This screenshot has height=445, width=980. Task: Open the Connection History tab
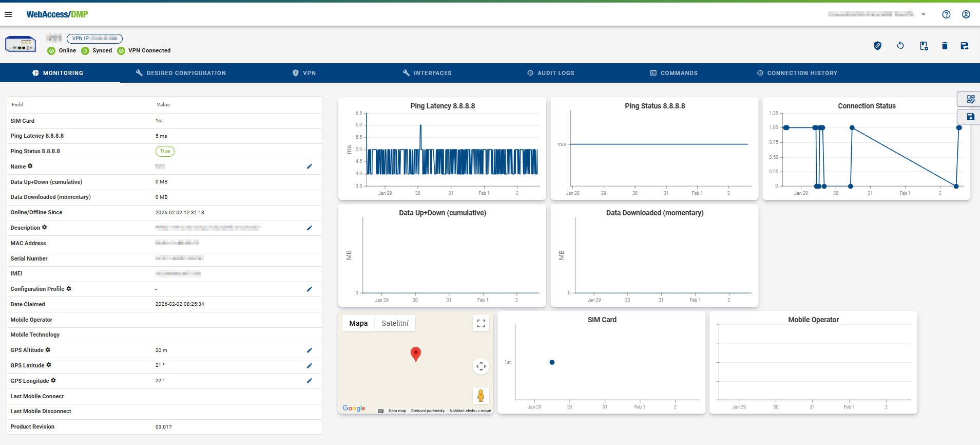[x=797, y=73]
